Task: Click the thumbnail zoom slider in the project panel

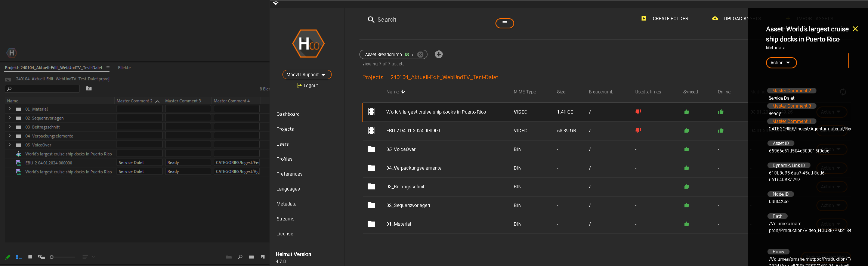Action: coord(63,257)
